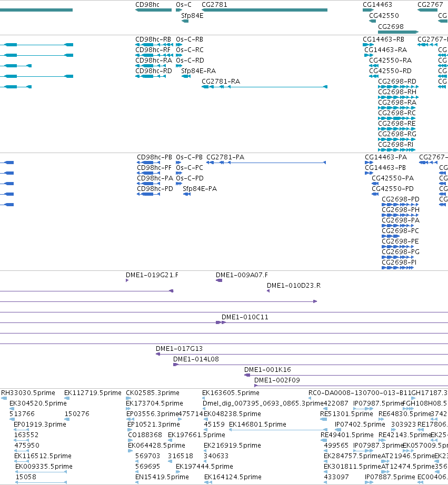The width and height of the screenshot is (448, 485).
Task: Select EST EP01919.3prime
Action: point(40,425)
